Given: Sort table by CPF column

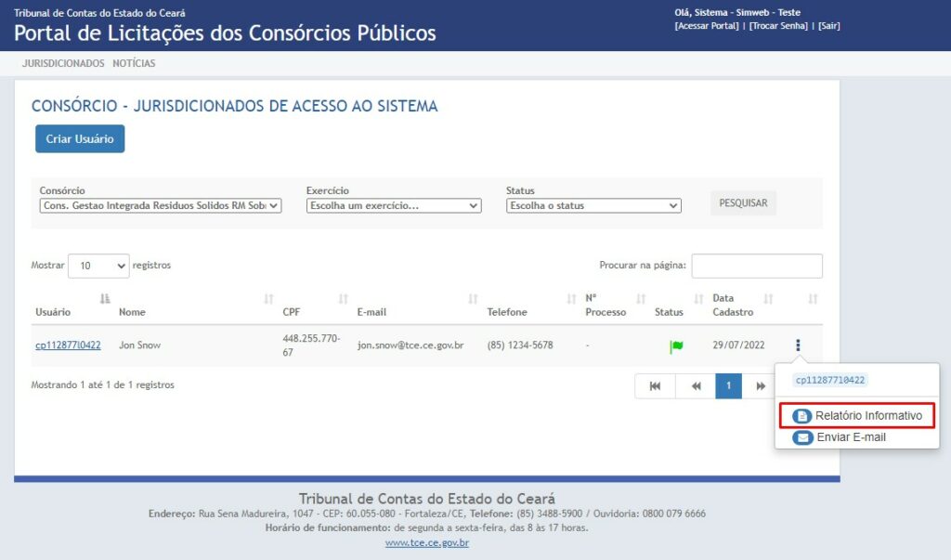Looking at the screenshot, I should tap(343, 299).
